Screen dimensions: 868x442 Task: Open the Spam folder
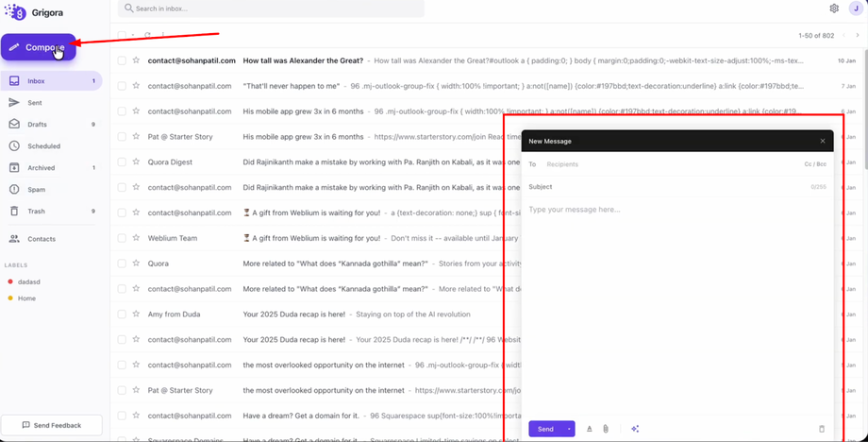pos(51,190)
